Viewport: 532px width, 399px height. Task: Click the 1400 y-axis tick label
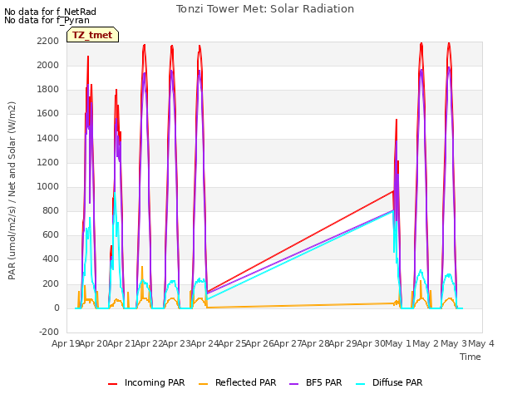click(48, 138)
